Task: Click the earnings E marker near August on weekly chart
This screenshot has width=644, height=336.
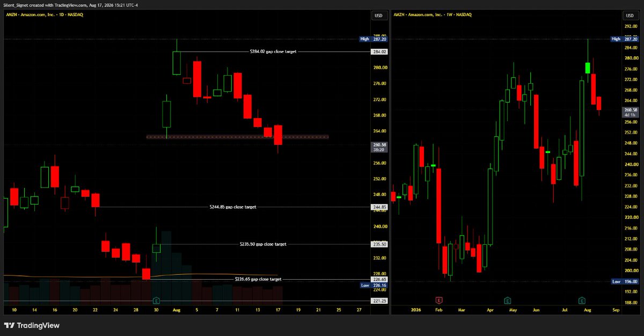Action: coord(582,301)
